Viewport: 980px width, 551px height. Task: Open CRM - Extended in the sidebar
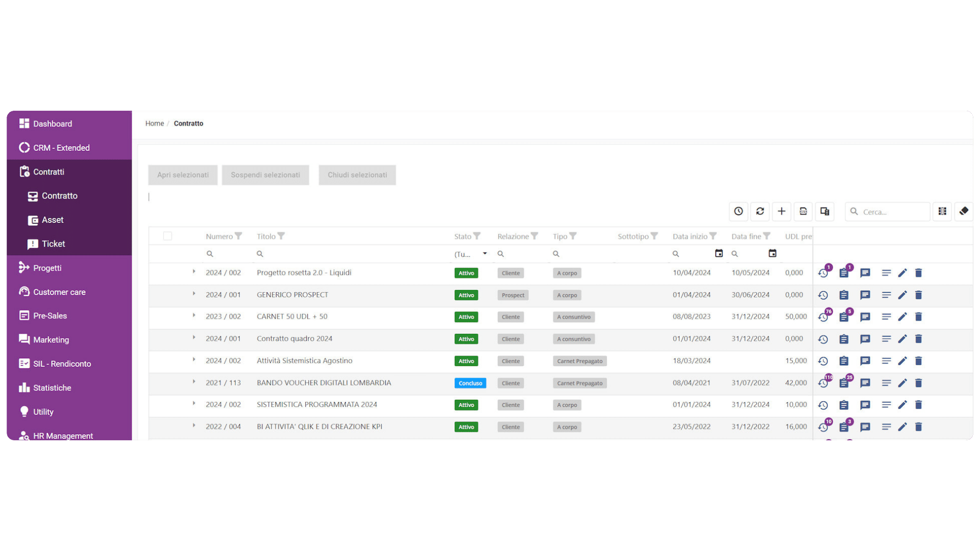69,148
